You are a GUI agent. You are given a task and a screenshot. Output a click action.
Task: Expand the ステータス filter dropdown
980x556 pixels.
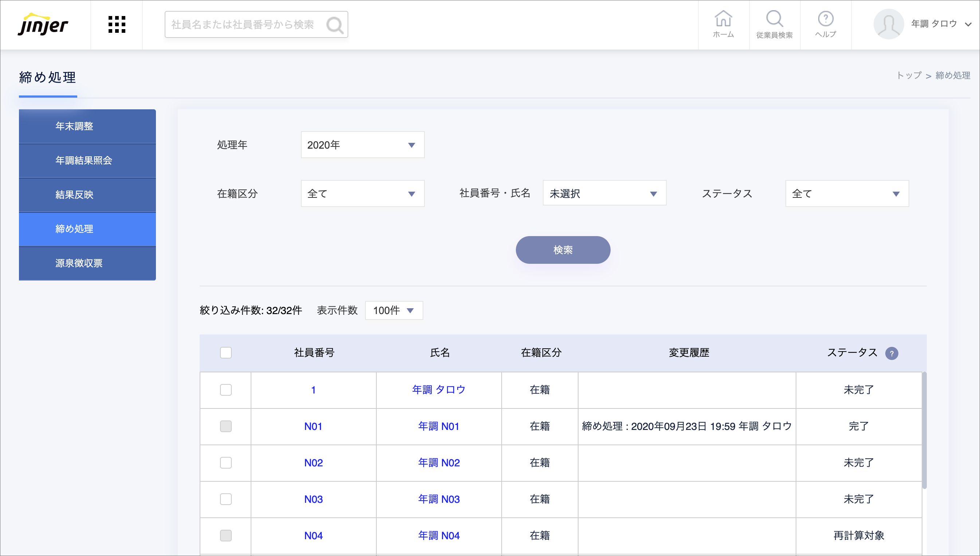coord(847,193)
